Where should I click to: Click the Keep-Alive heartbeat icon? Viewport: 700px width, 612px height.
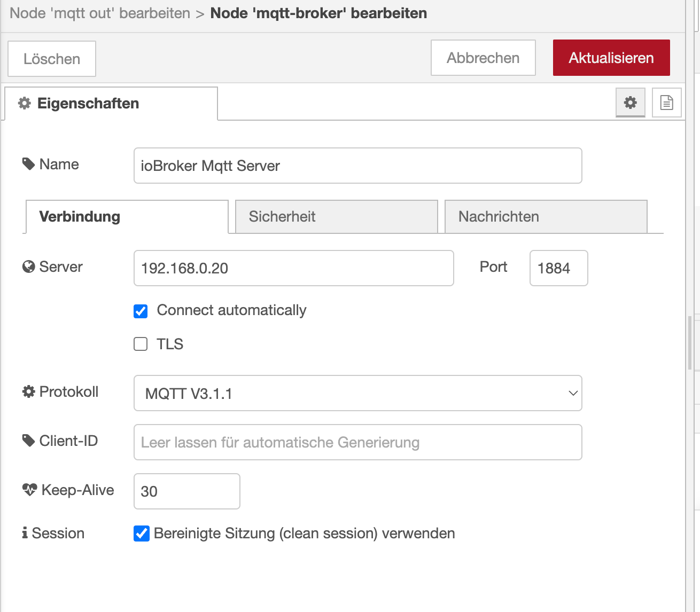click(x=29, y=490)
